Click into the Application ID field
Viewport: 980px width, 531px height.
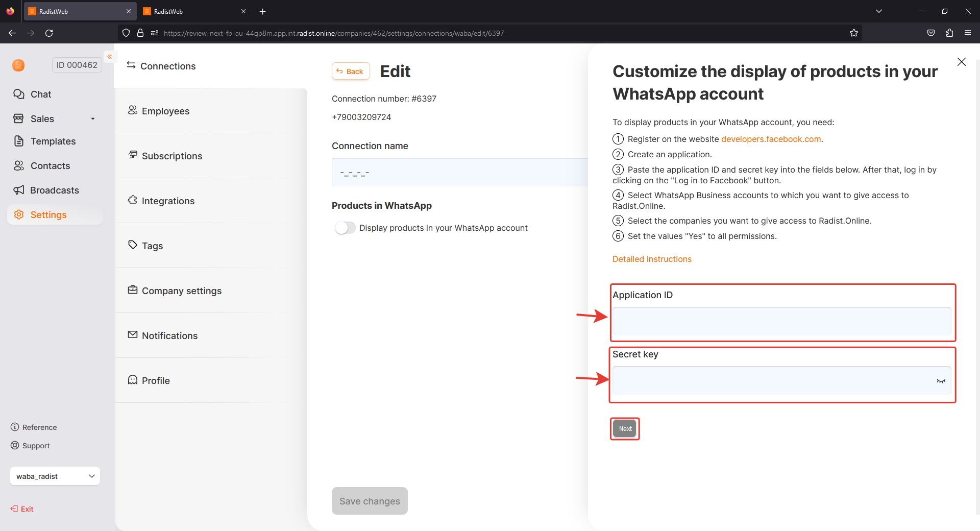[x=781, y=322]
